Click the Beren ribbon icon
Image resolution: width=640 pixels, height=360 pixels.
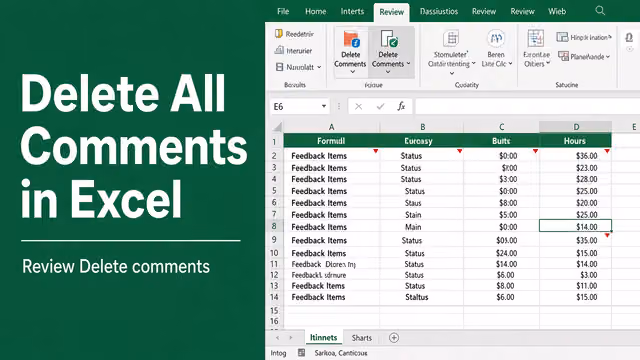496,39
